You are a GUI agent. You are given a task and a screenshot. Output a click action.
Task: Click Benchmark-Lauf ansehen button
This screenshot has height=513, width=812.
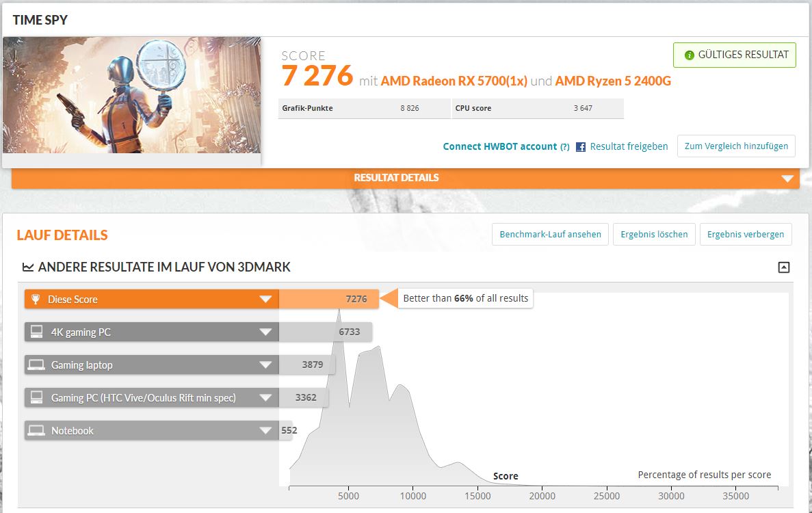[x=550, y=235]
